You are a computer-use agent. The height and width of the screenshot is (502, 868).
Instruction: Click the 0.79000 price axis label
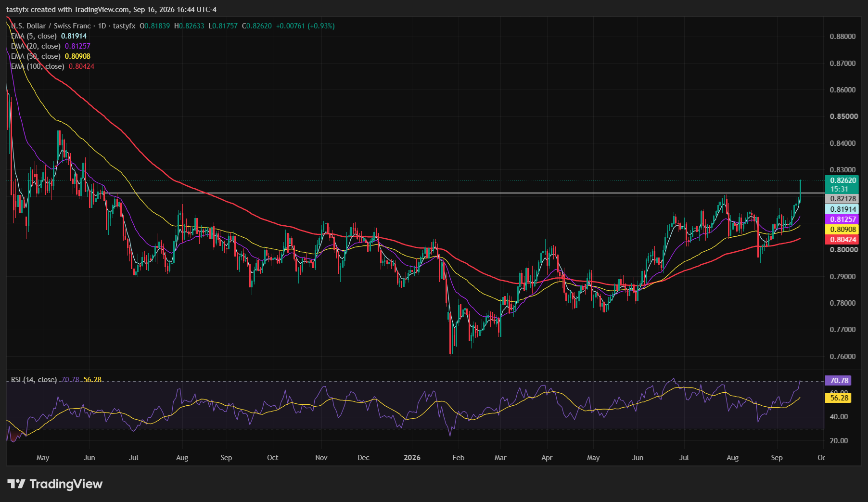[x=843, y=277]
